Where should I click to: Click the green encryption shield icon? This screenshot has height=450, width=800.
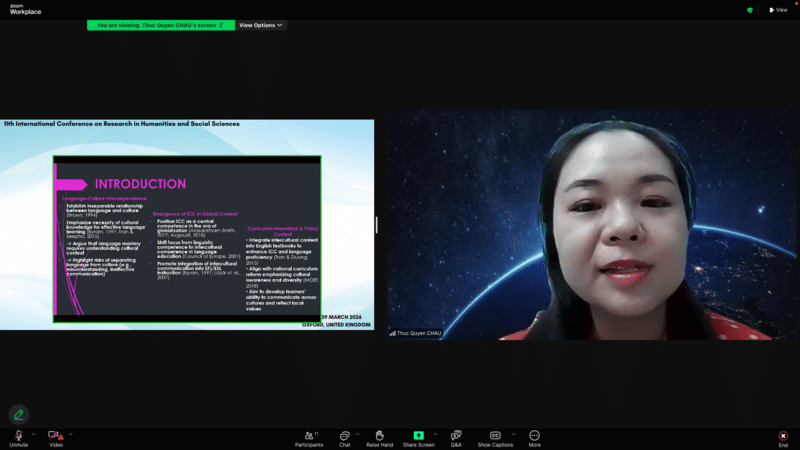point(749,10)
